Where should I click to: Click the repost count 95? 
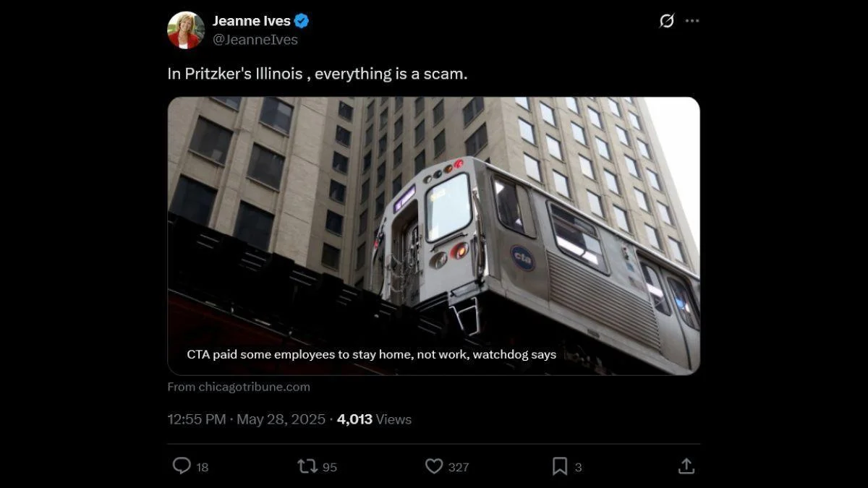point(330,467)
